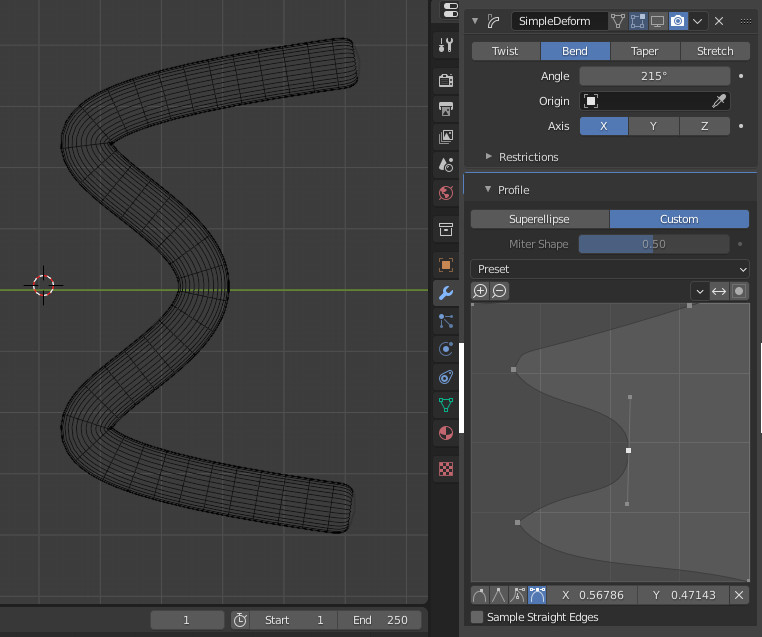Open the Particles properties tab
This screenshot has height=637, width=762.
(446, 321)
